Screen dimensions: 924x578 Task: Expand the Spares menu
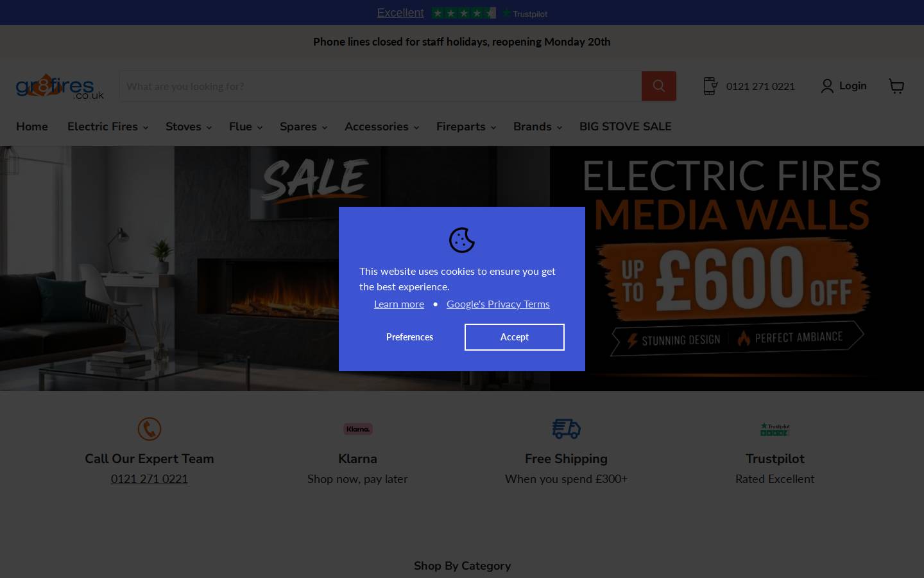click(304, 127)
